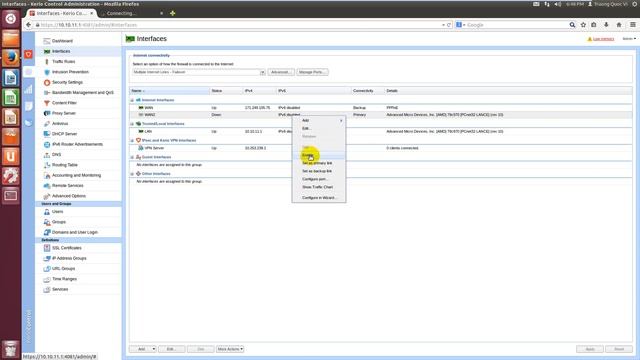Viewport: 640px width, 360px height.
Task: Choose Set as backup link
Action: (x=319, y=171)
